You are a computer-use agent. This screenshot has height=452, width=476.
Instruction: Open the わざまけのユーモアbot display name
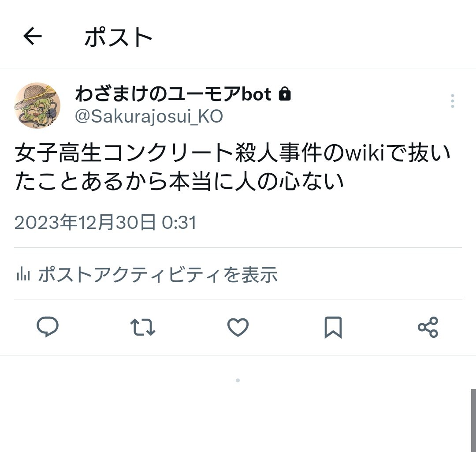click(173, 93)
